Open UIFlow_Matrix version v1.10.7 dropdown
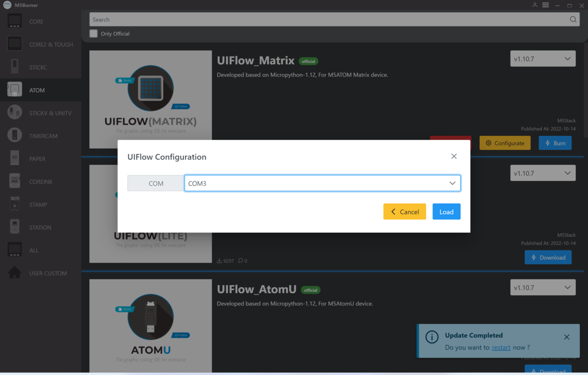This screenshot has height=375, width=588. (x=543, y=59)
